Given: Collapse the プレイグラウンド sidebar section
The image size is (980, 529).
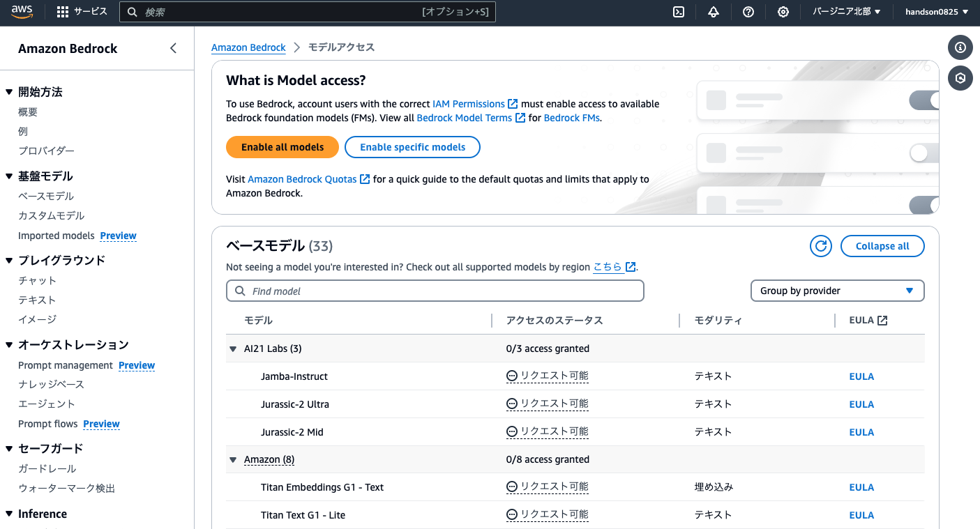Looking at the screenshot, I should [x=9, y=261].
